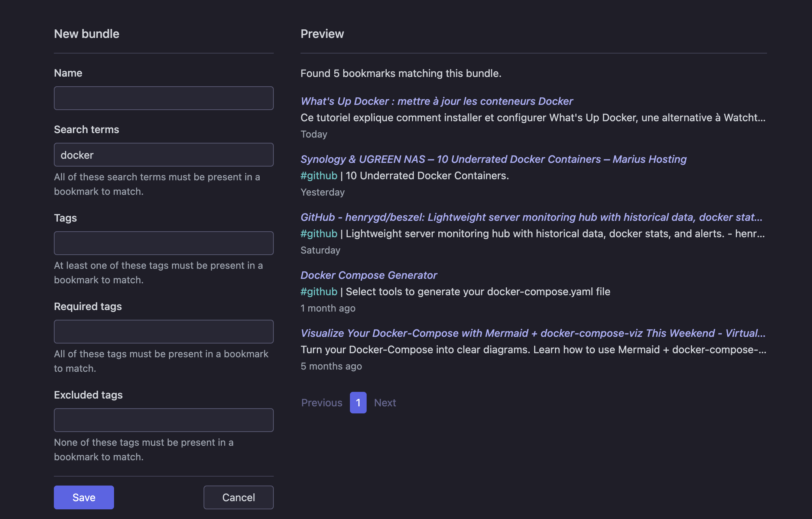This screenshot has width=812, height=519.
Task: Go to Next page in pagination
Action: (x=385, y=403)
